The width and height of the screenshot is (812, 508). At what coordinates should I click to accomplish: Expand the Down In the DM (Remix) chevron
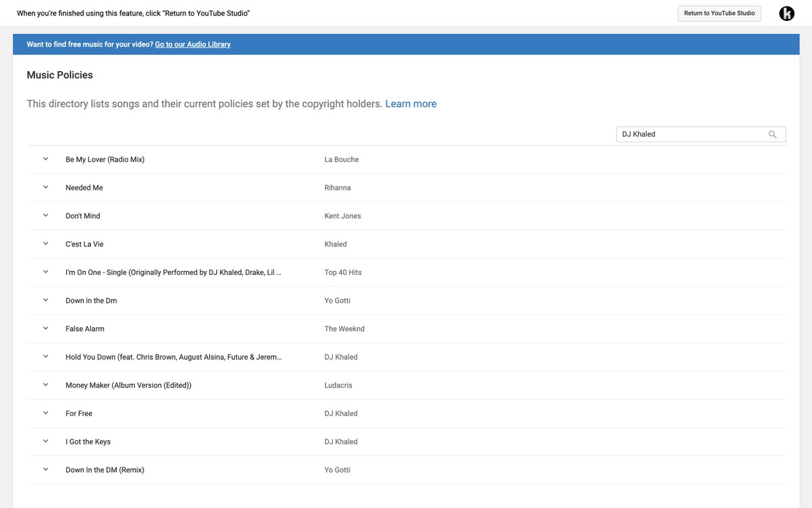pos(46,469)
